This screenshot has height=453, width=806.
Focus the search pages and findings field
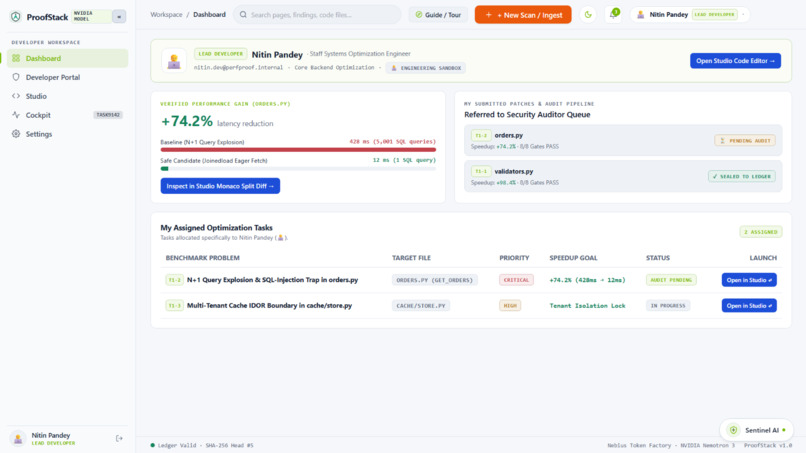click(x=317, y=15)
